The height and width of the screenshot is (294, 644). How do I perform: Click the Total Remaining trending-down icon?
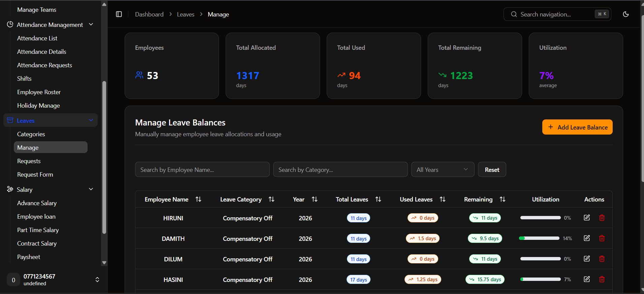(442, 75)
